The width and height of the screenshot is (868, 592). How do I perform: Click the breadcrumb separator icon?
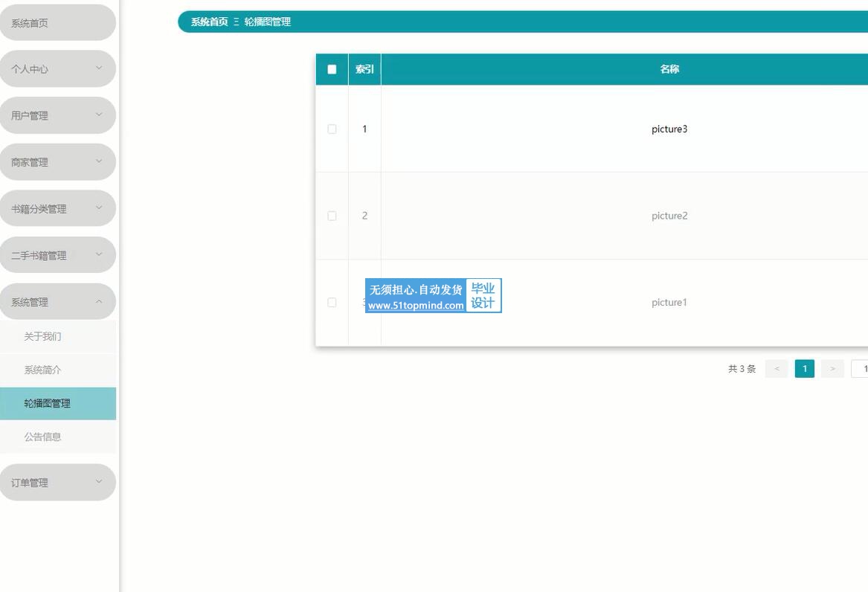tap(237, 22)
